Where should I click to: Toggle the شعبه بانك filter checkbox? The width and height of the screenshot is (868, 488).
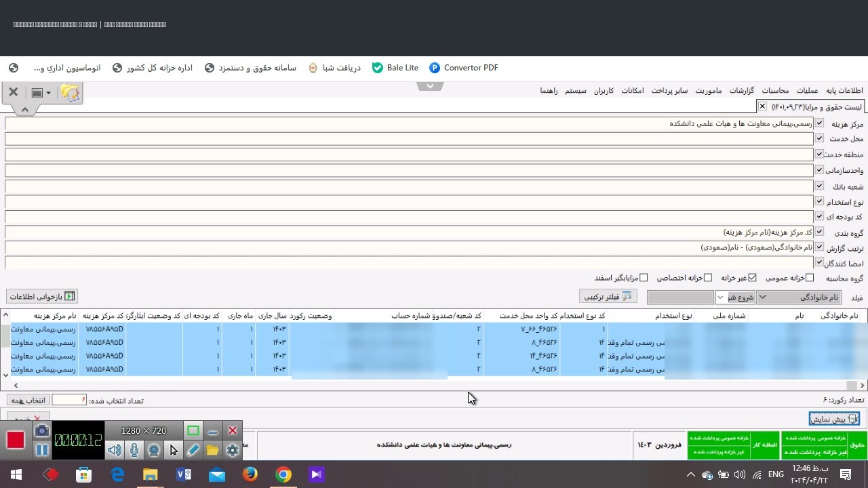click(x=820, y=186)
